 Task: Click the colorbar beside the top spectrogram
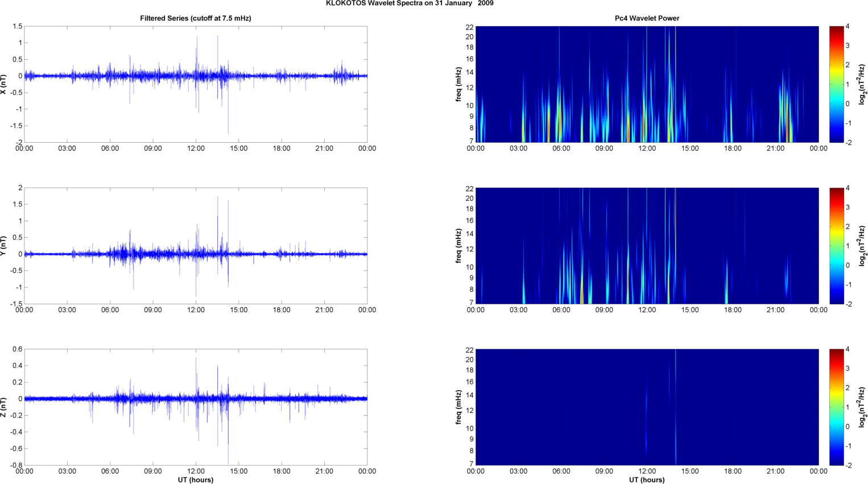836,84
